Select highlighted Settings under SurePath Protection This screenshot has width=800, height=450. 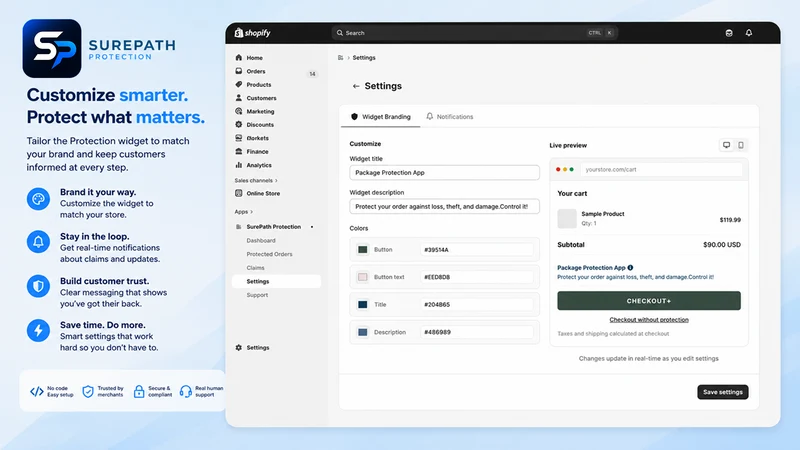point(276,281)
